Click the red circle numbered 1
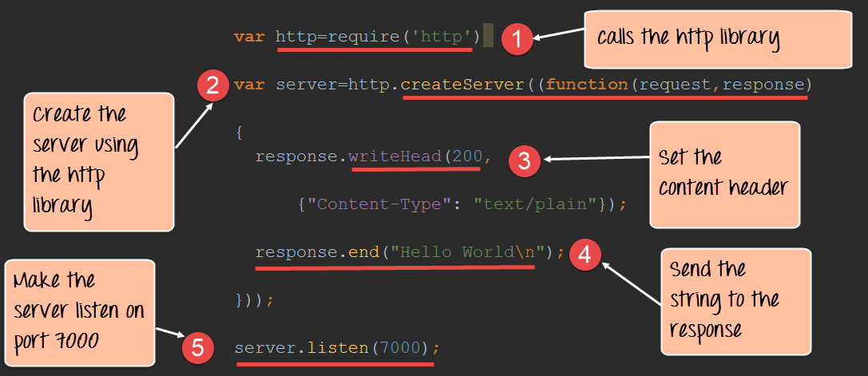Screen dimensions: 868x376 click(519, 38)
